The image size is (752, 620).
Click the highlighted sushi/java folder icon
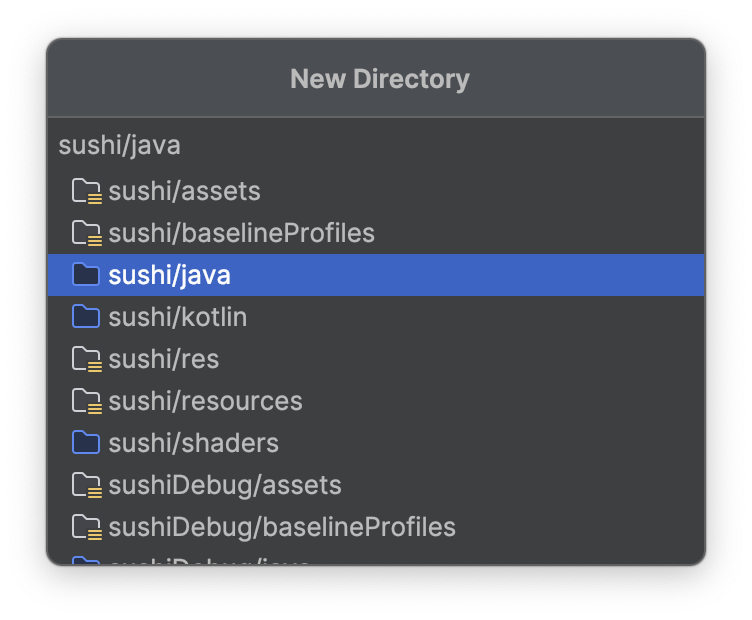(87, 275)
